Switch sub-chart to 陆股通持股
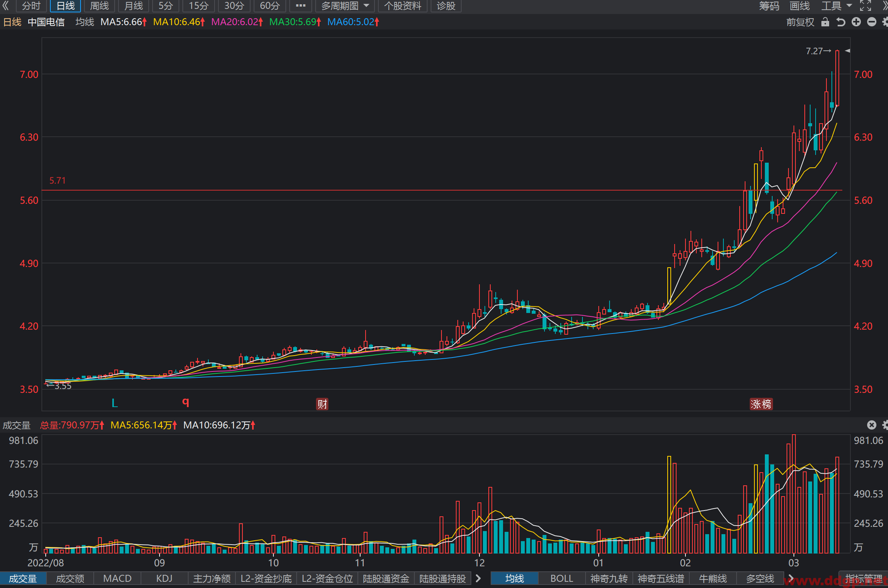This screenshot has width=888, height=588. point(443,578)
